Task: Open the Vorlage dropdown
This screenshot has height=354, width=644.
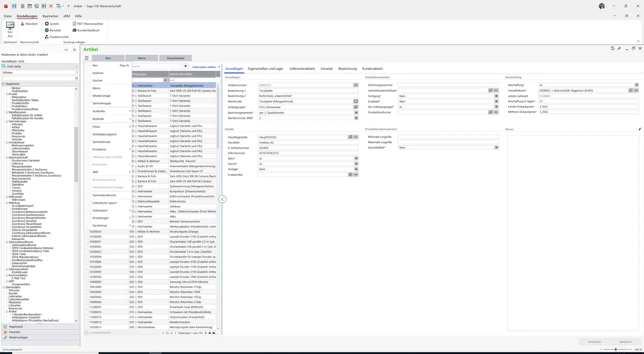Action: click(x=355, y=169)
